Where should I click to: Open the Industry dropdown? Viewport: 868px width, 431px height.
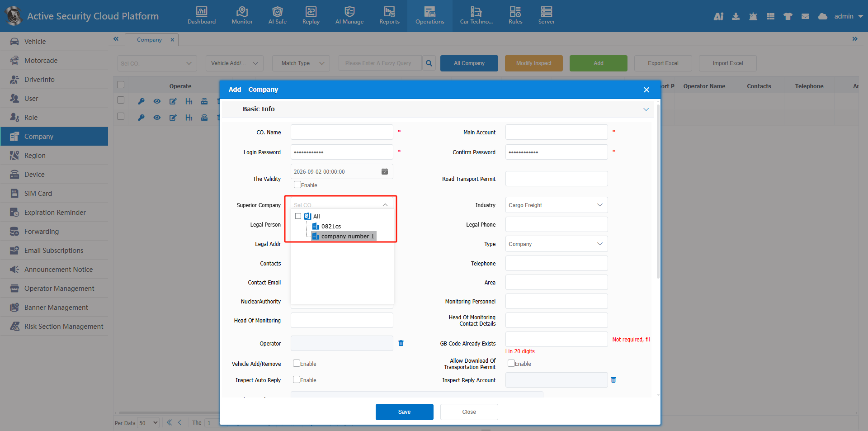[556, 205]
